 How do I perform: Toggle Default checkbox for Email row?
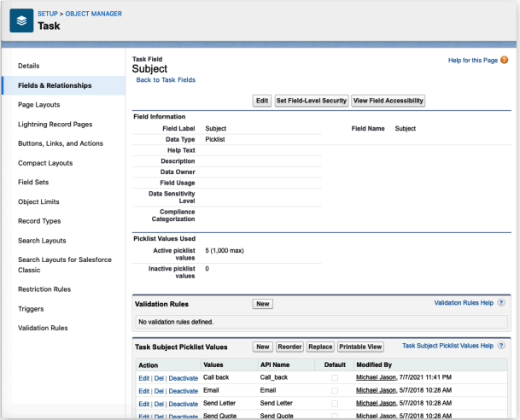pyautogui.click(x=335, y=390)
